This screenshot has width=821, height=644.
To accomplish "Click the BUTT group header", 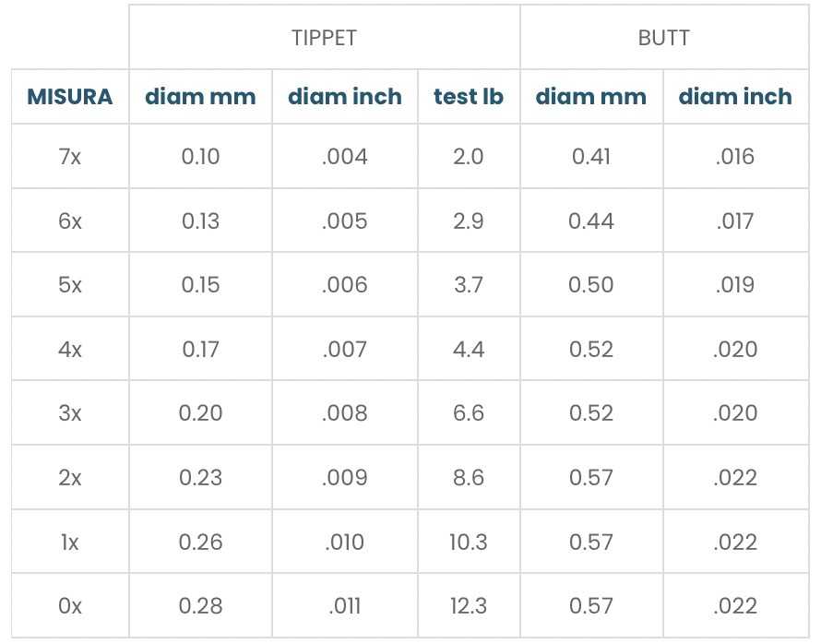I will click(663, 38).
